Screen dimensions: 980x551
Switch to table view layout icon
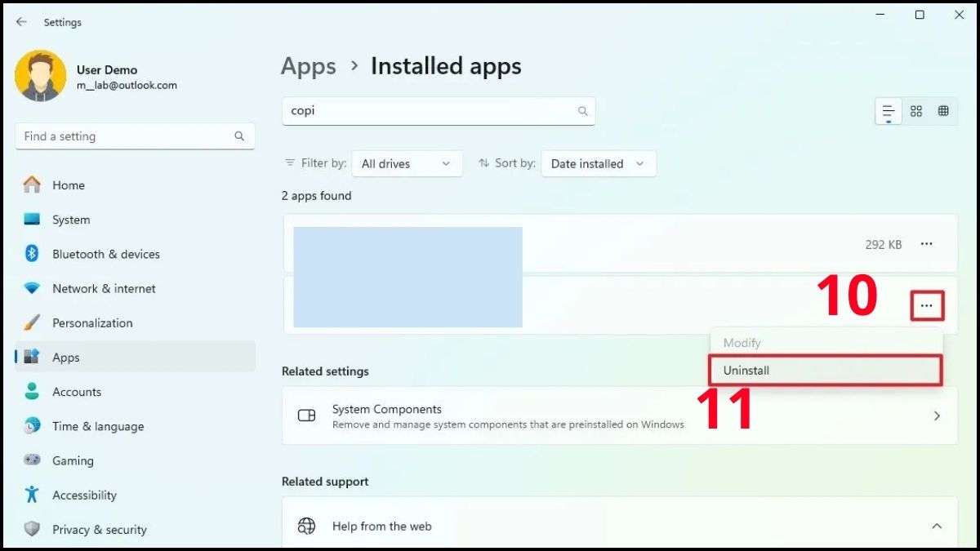(x=943, y=111)
